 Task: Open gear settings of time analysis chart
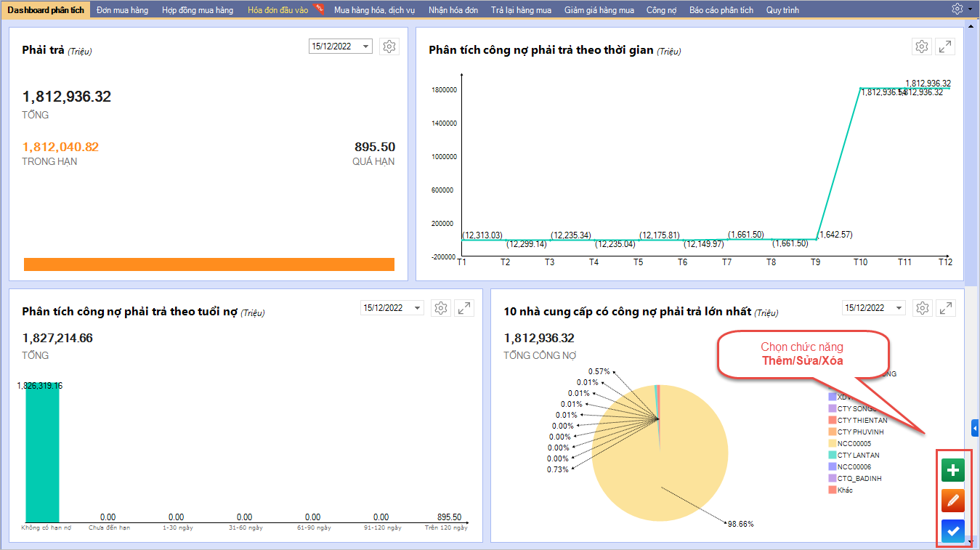pyautogui.click(x=922, y=46)
